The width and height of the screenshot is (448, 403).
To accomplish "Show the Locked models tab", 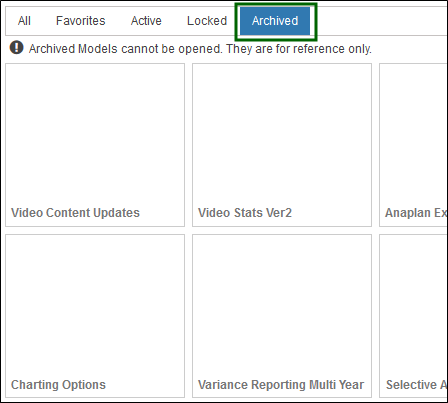I will click(x=207, y=21).
